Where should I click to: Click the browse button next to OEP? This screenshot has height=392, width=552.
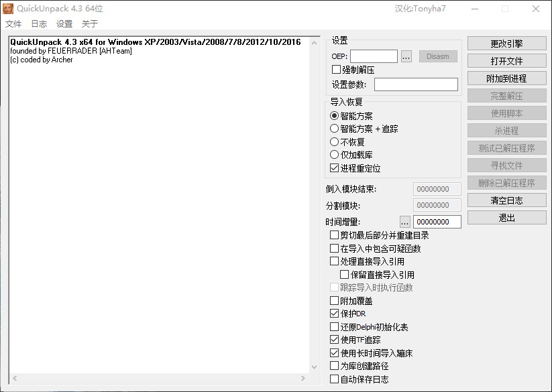coord(406,56)
